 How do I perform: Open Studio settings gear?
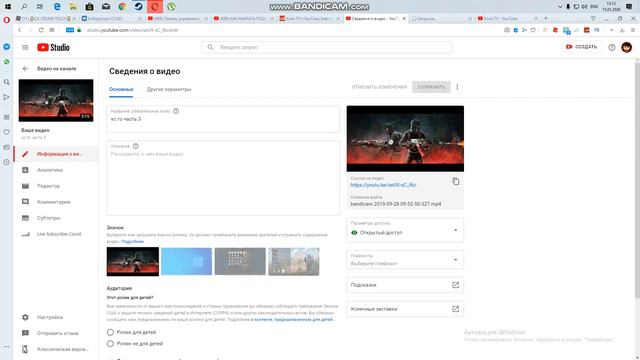point(25,317)
